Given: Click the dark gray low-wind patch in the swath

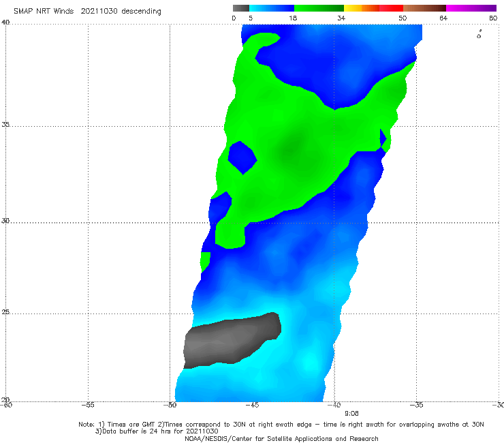Looking at the screenshot, I should pyautogui.click(x=232, y=341).
